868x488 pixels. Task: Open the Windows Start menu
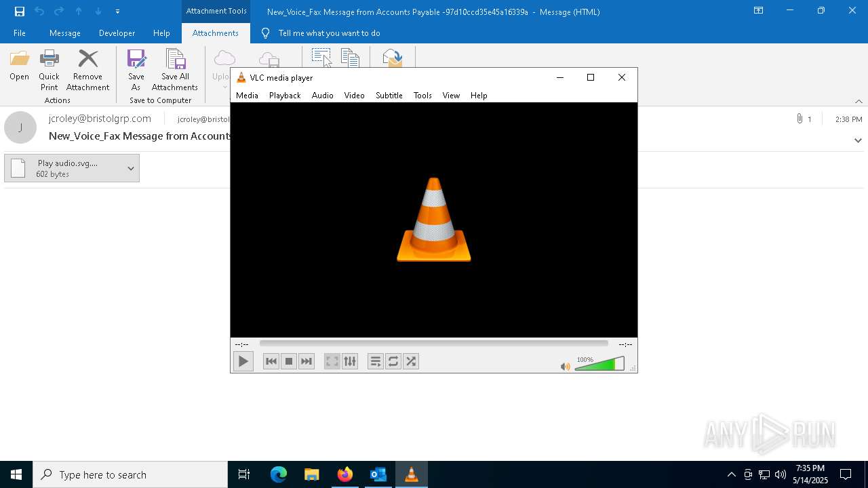click(16, 474)
